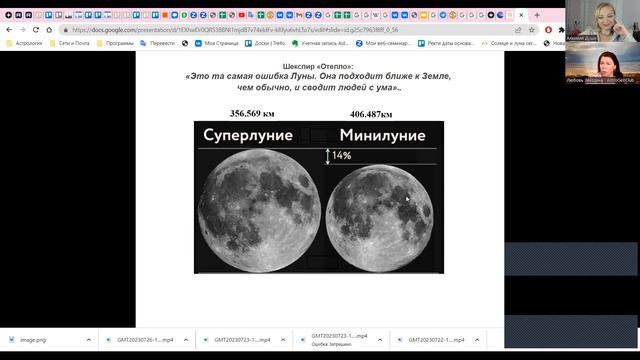Click the Шекспир «Отелло» quote text
This screenshot has width=640, height=360.
[x=318, y=77]
